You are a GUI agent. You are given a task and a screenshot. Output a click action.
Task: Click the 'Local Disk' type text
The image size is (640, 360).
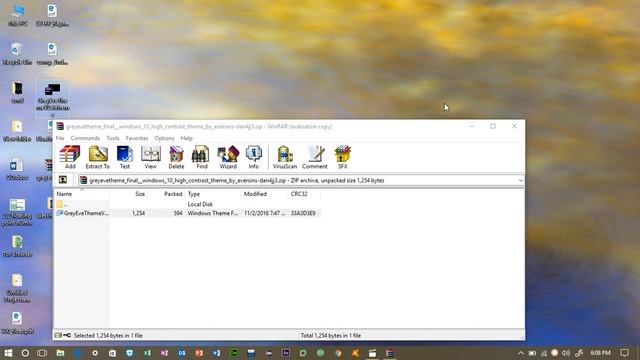pos(200,204)
